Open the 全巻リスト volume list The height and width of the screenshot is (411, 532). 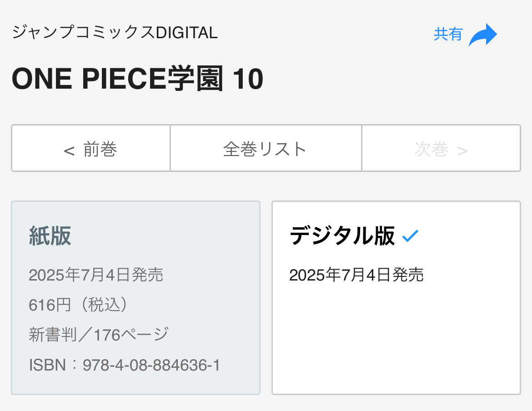(266, 149)
